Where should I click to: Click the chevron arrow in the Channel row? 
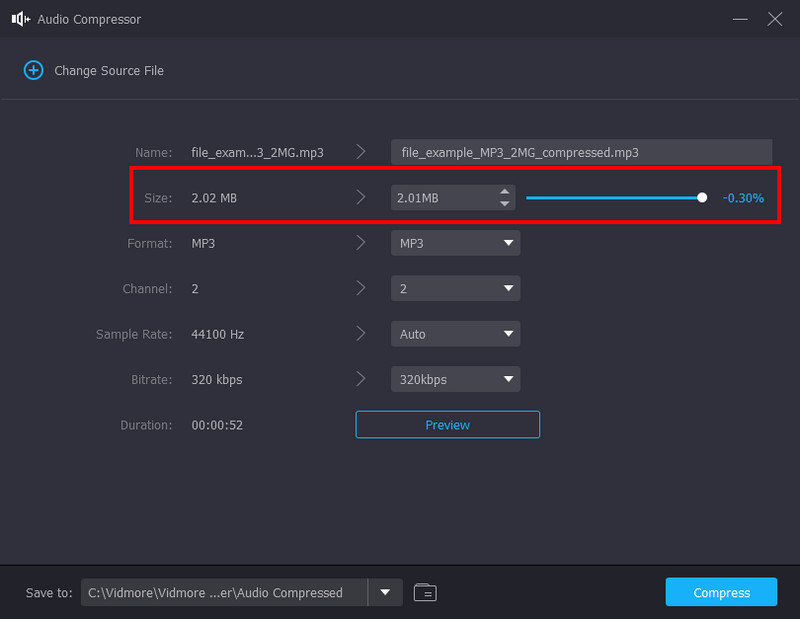pyautogui.click(x=361, y=288)
